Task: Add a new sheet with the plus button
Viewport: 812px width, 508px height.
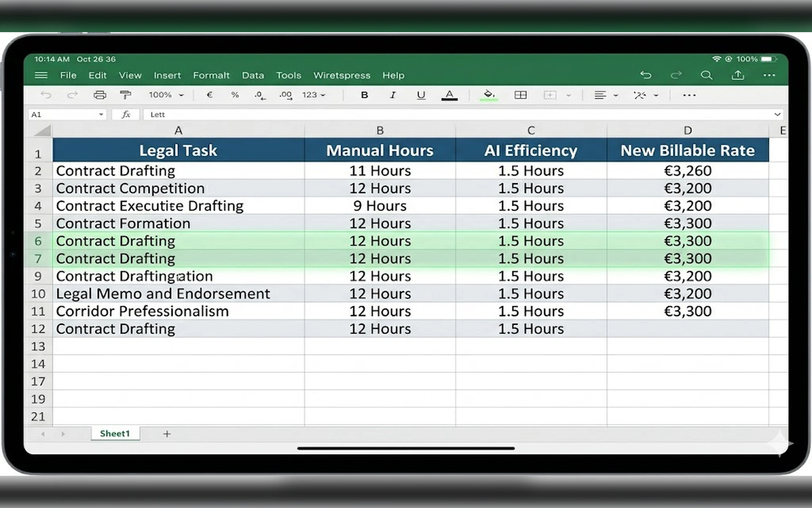Action: 167,433
